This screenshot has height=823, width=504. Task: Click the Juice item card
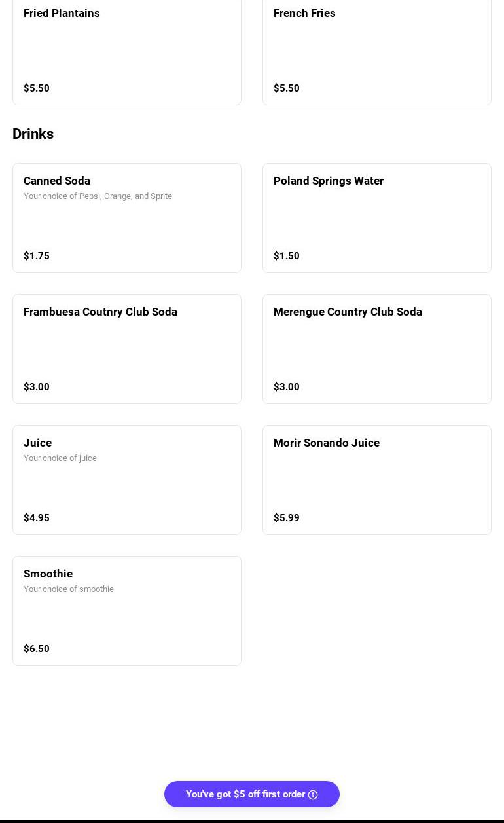pos(127,480)
